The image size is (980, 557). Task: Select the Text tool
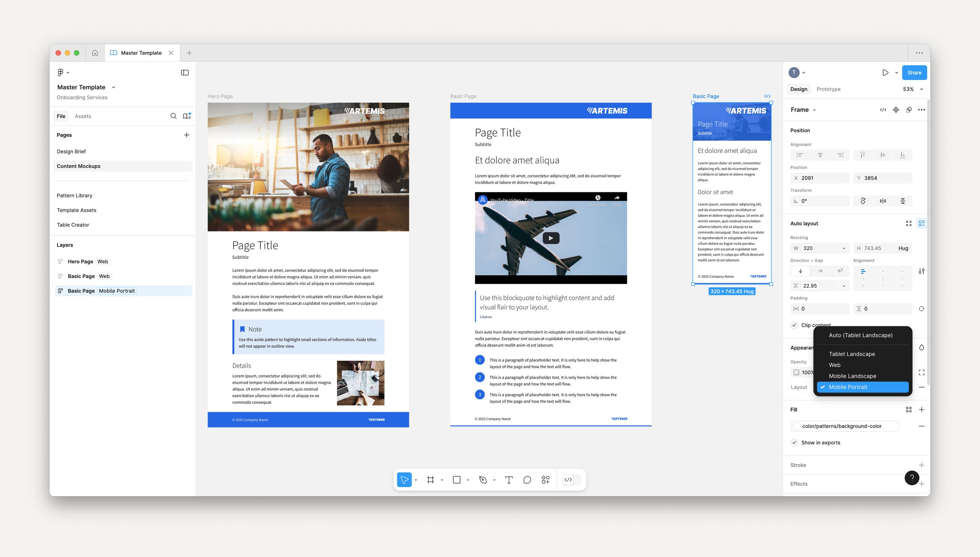click(x=509, y=479)
